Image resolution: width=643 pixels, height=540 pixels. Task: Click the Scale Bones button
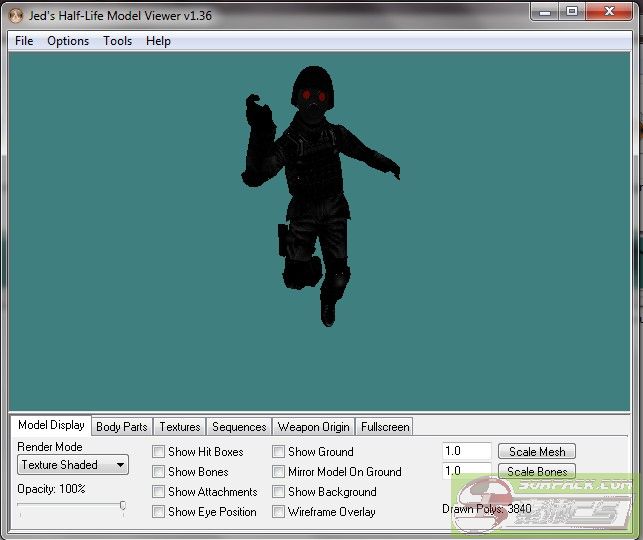coord(537,472)
